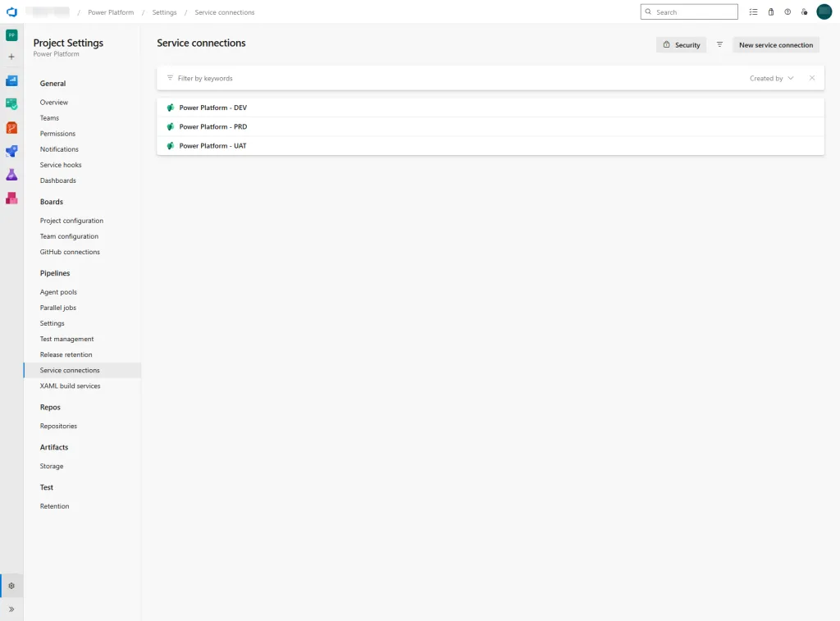
Task: Open the work items list icon in header
Action: 753,11
